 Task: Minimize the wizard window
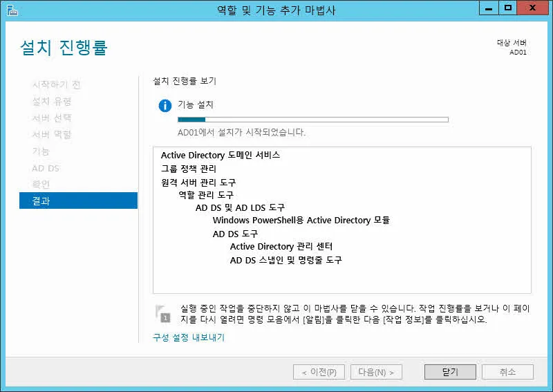(x=489, y=8)
